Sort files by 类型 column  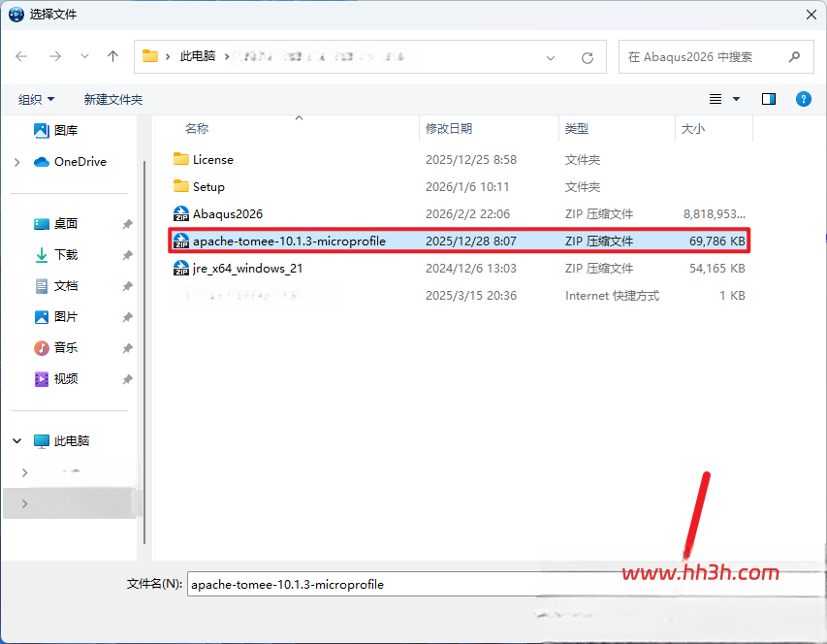tap(577, 129)
